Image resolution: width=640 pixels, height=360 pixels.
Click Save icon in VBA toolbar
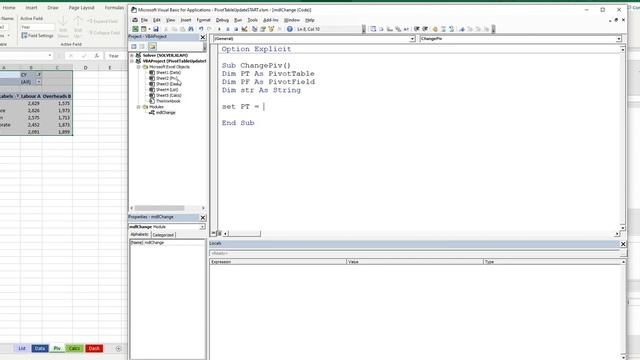[156, 29]
